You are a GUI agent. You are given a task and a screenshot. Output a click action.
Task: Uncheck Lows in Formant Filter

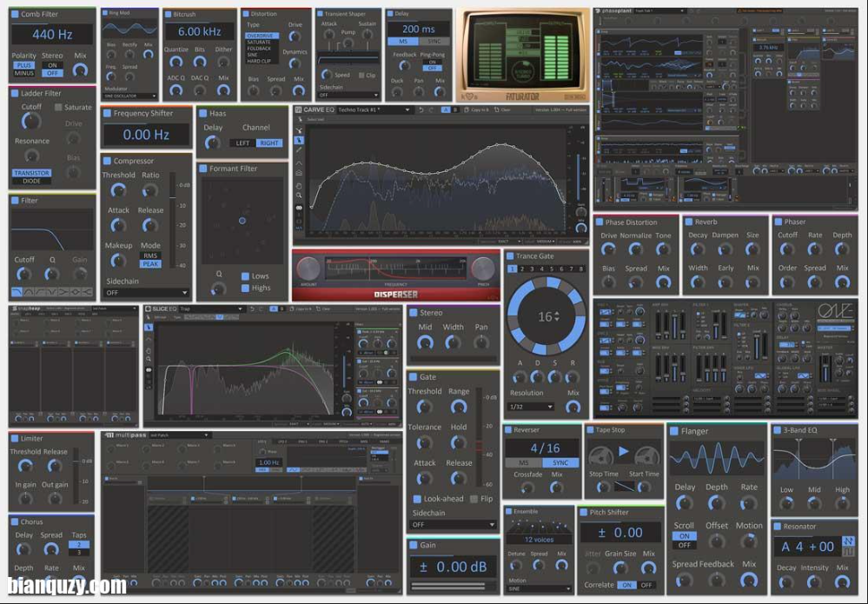point(245,275)
